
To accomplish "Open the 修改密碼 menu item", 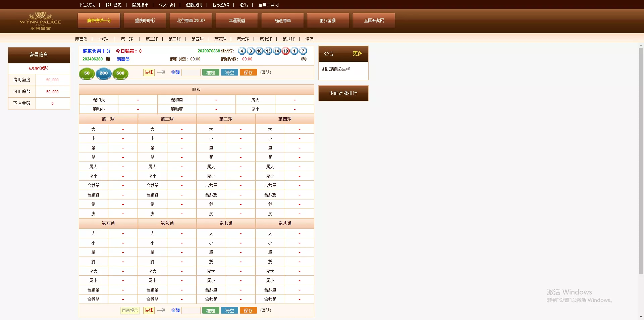I will click(221, 5).
